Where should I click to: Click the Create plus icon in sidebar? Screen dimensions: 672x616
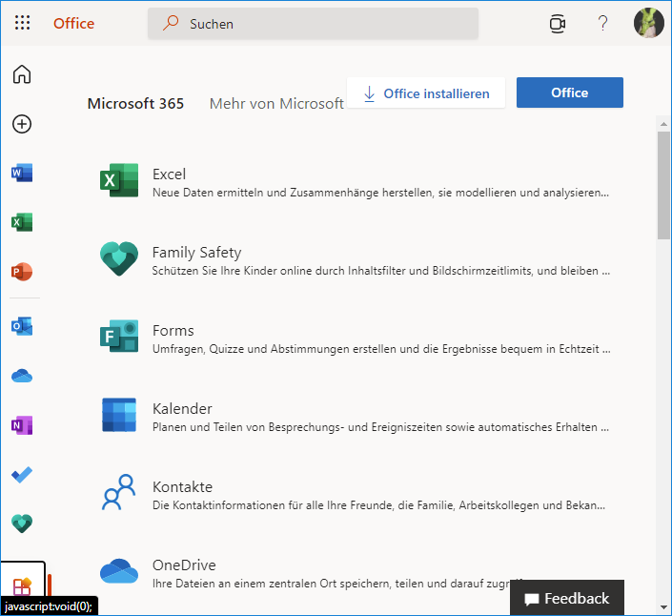tap(22, 124)
